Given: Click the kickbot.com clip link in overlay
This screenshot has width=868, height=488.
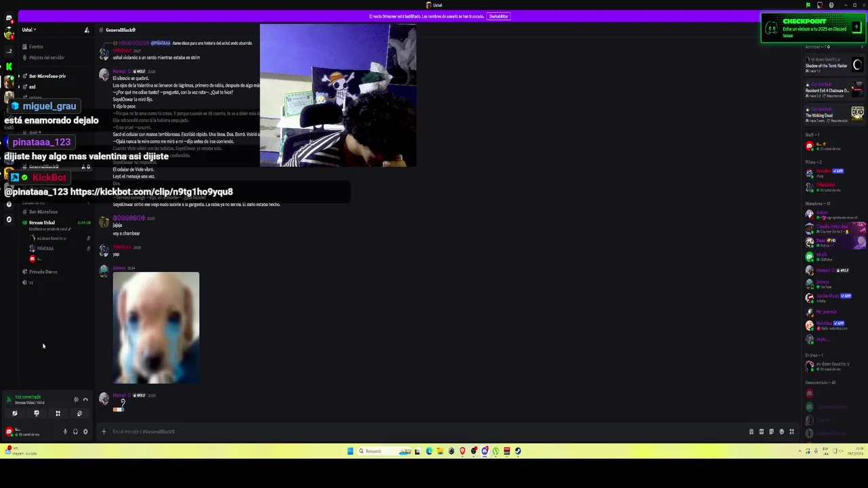Looking at the screenshot, I should point(151,192).
